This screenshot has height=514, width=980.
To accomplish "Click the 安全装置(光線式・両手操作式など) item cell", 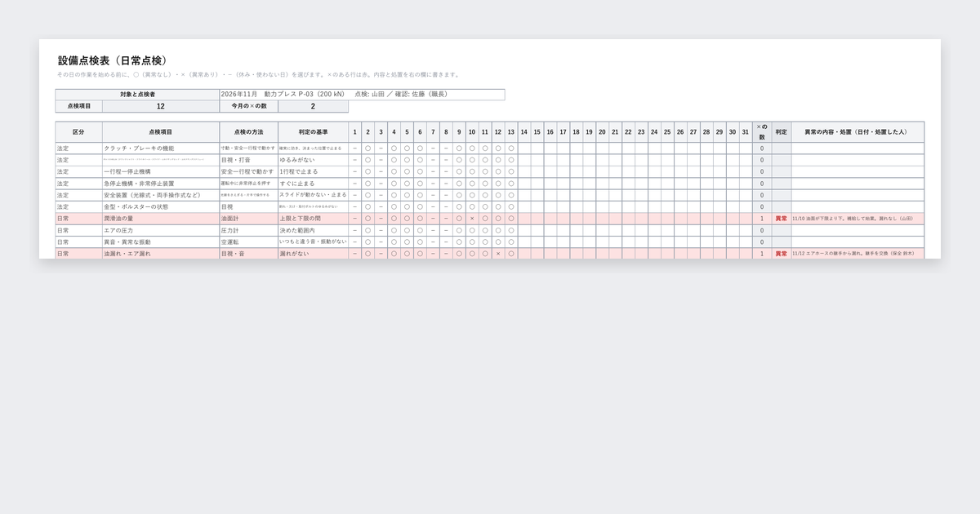I will coord(161,195).
